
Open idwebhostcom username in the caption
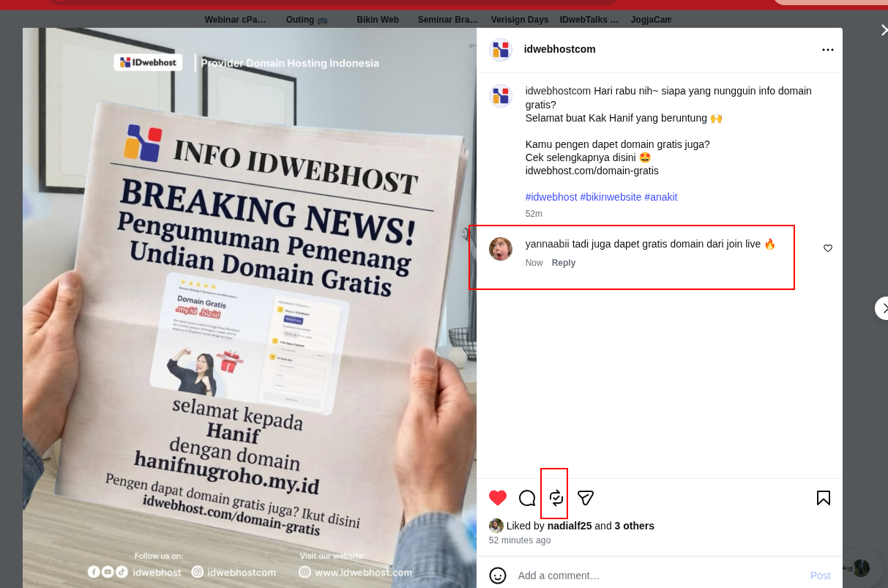[x=558, y=91]
